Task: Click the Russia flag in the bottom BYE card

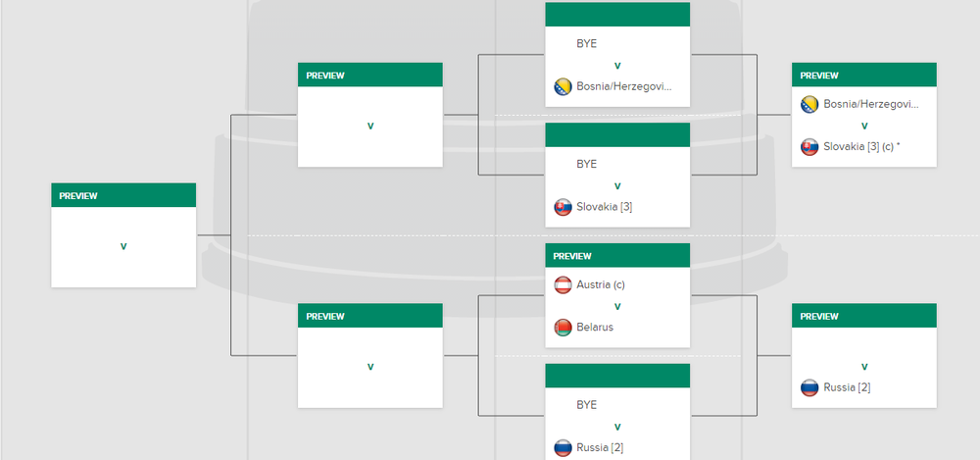Action: (x=563, y=447)
